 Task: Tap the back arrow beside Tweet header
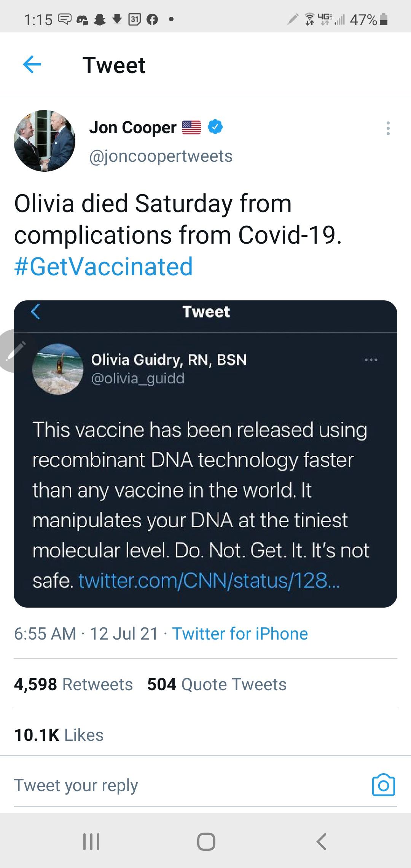click(32, 65)
